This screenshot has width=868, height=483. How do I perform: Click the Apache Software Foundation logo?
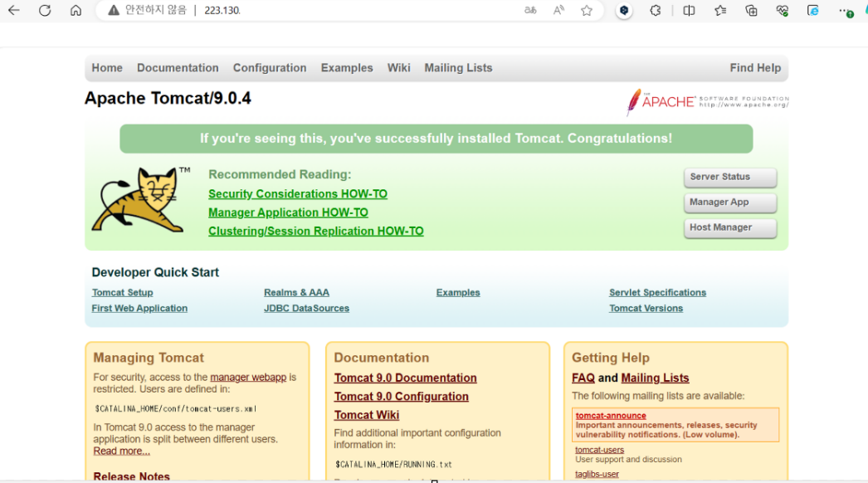pyautogui.click(x=708, y=102)
